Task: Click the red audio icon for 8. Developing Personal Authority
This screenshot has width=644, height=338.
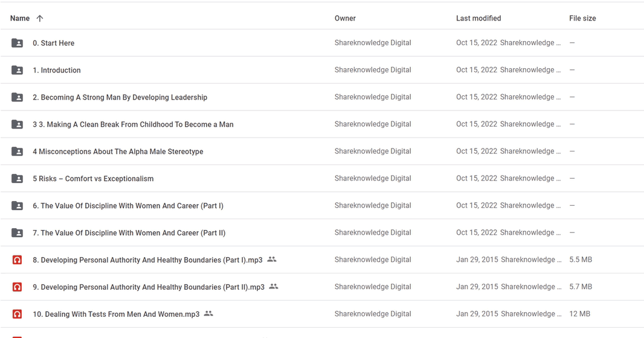Action: coord(17,260)
